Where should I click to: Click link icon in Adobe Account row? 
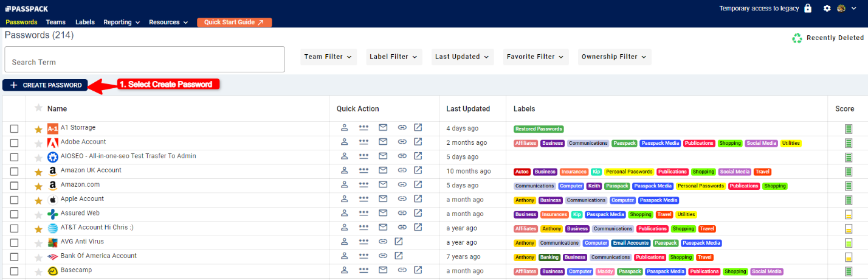pos(402,142)
